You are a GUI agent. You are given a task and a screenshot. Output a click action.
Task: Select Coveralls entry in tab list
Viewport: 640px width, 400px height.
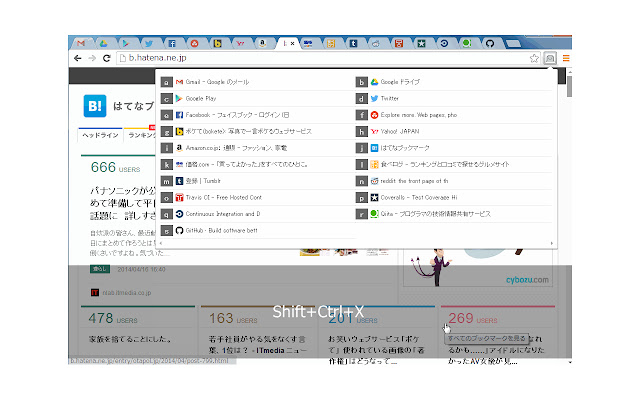(x=453, y=198)
